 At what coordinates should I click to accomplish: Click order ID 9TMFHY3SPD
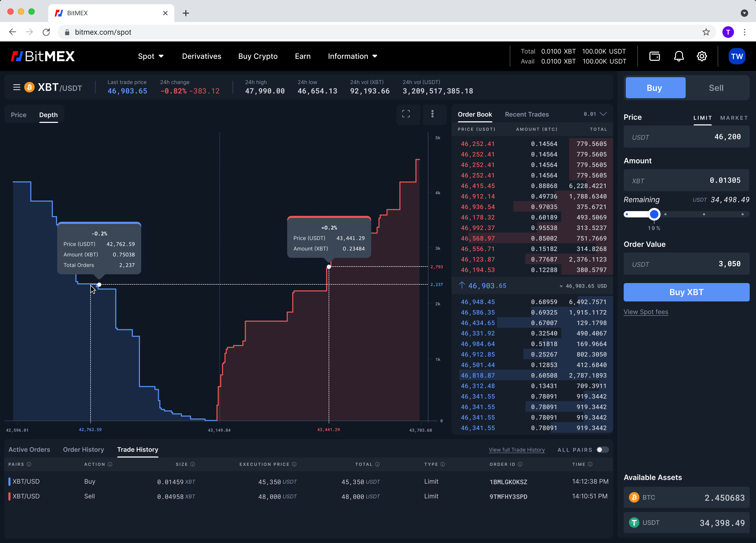pyautogui.click(x=508, y=497)
